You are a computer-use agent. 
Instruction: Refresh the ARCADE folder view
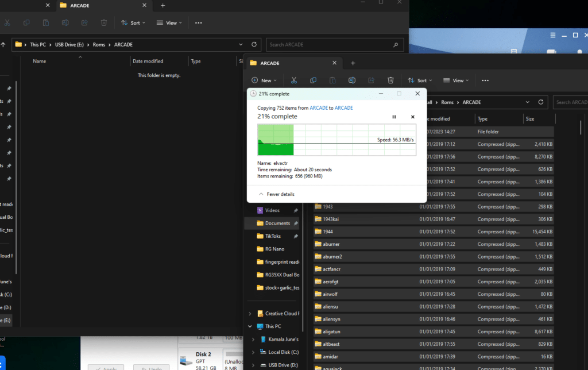(x=540, y=102)
